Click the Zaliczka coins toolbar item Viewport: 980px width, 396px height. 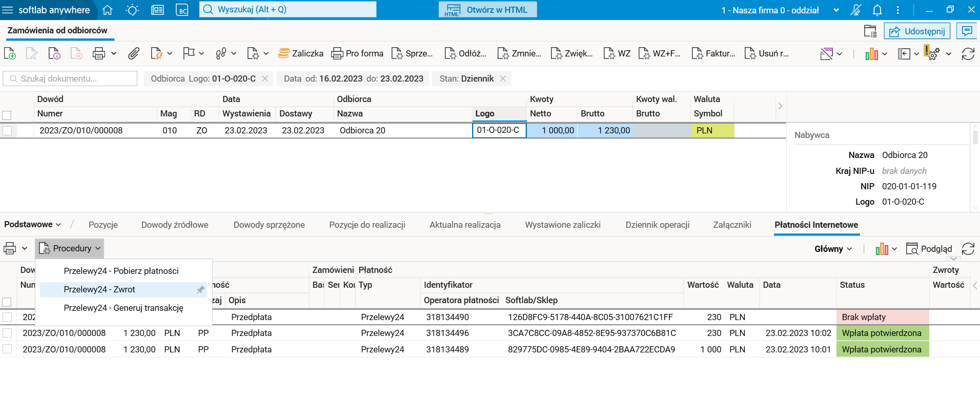tap(301, 53)
